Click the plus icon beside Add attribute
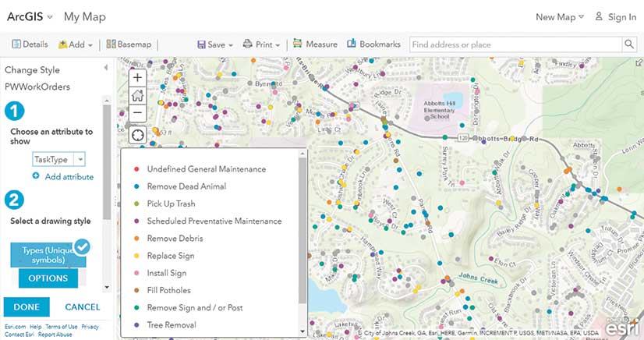 [36, 175]
